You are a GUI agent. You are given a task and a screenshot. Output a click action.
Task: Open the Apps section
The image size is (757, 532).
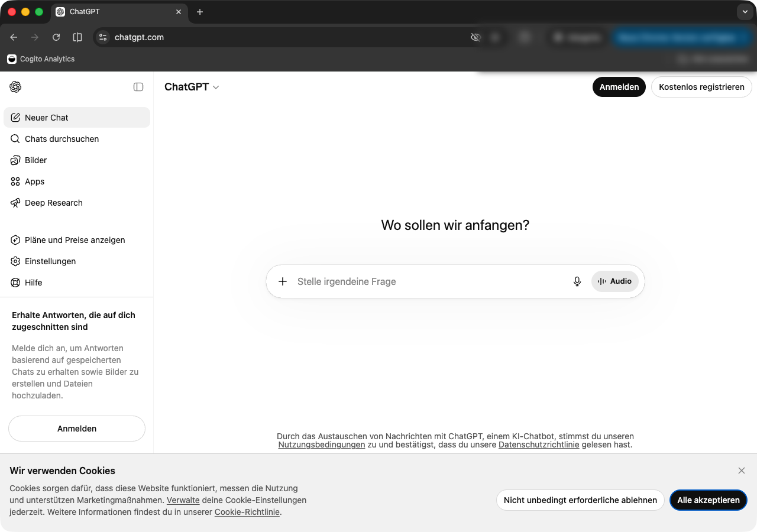(77, 181)
